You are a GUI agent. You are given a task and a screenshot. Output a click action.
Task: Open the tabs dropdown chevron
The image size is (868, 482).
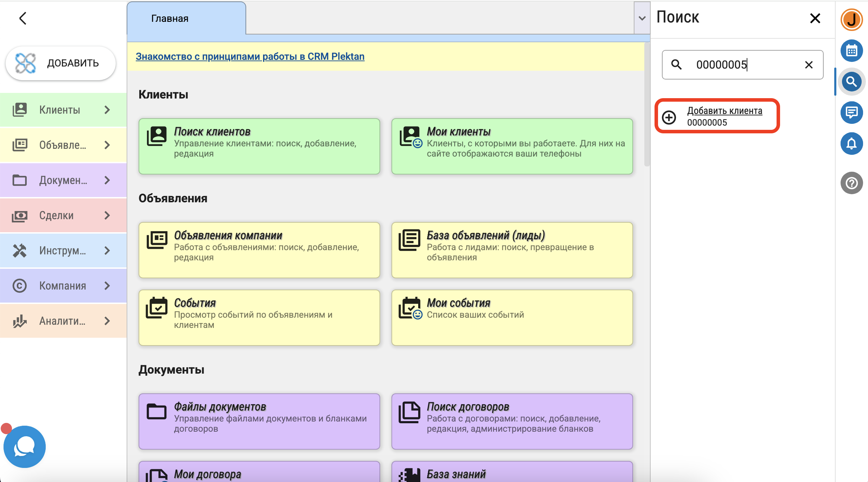(x=642, y=18)
